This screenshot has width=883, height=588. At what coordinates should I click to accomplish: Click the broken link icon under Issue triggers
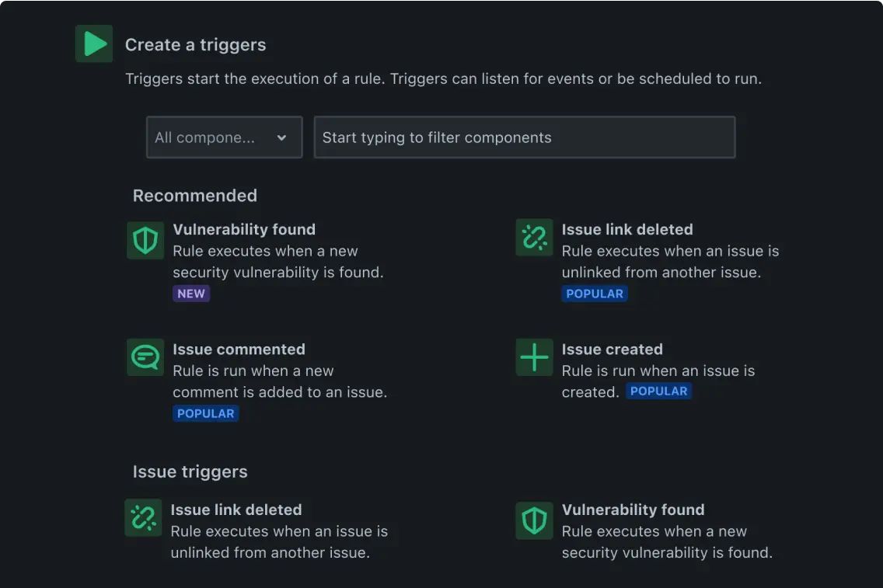[143, 517]
